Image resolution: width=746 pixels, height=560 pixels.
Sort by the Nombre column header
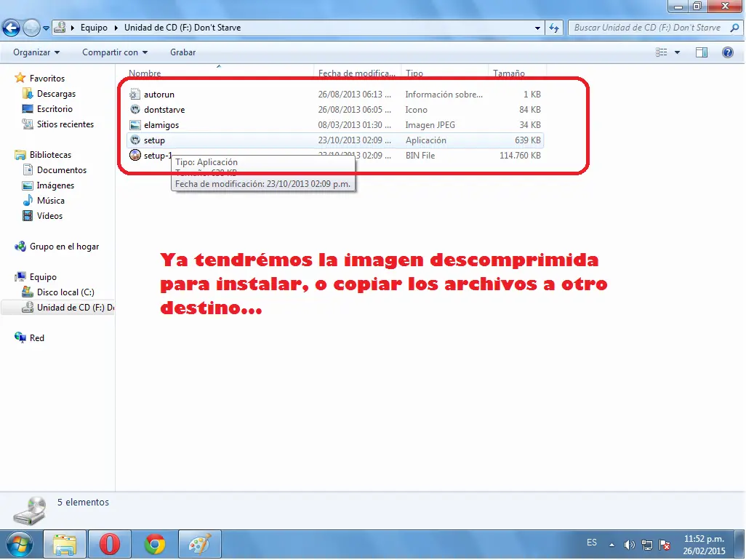[145, 73]
